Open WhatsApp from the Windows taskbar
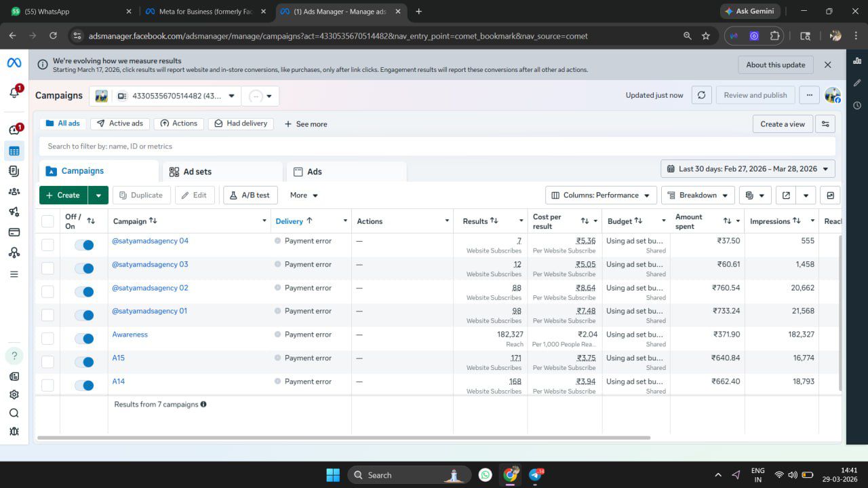This screenshot has height=488, width=868. [x=485, y=475]
